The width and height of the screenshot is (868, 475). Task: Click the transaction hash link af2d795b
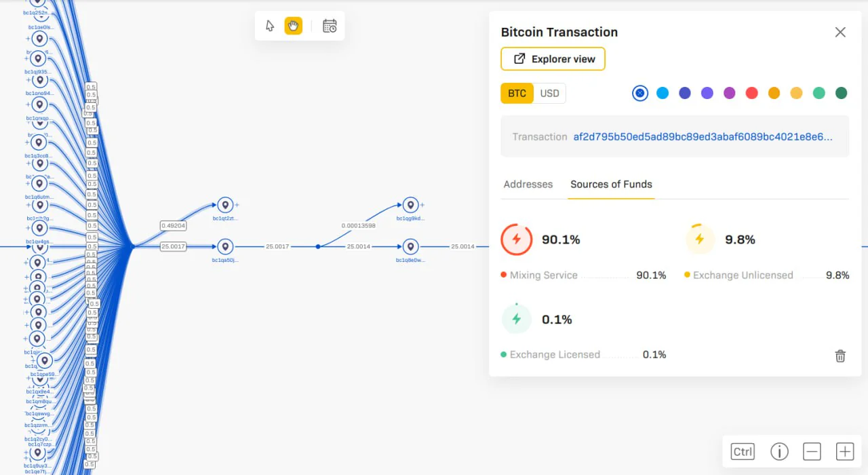(703, 136)
